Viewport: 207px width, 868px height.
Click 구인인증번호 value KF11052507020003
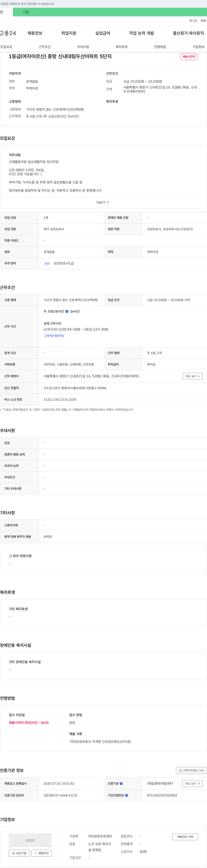162,796
